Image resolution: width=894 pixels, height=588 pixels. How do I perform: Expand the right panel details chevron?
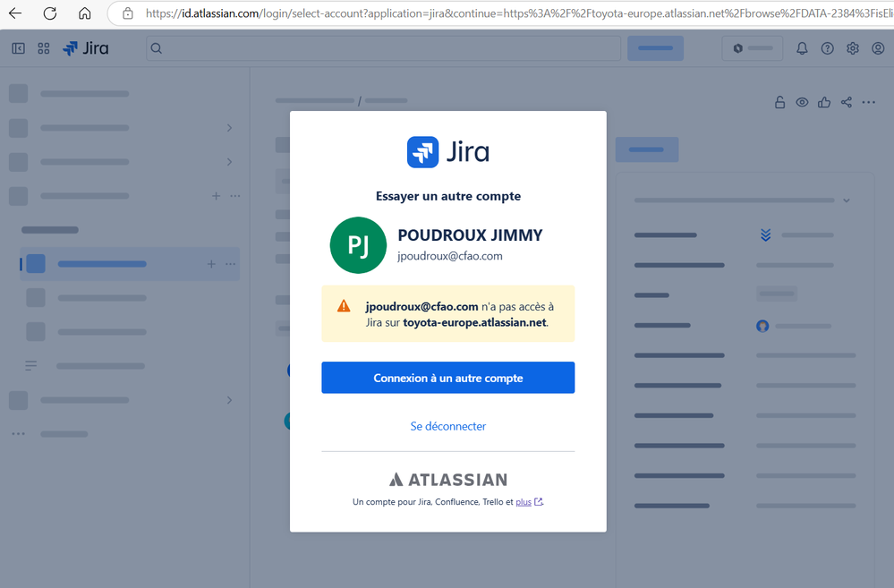click(x=847, y=200)
